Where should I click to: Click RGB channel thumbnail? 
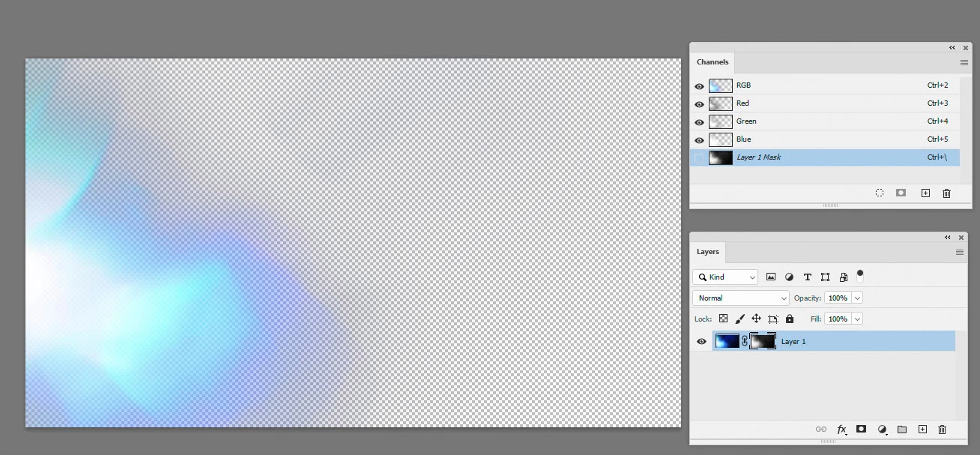pyautogui.click(x=721, y=85)
